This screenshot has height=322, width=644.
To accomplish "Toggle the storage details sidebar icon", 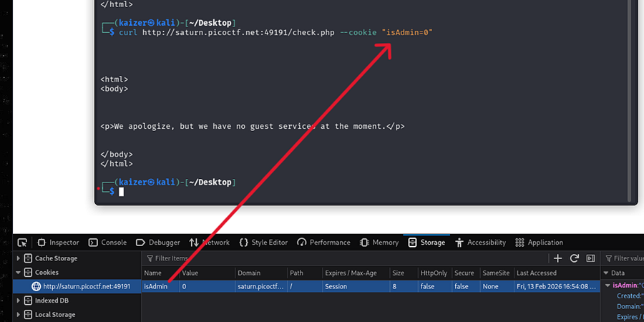I will [590, 258].
